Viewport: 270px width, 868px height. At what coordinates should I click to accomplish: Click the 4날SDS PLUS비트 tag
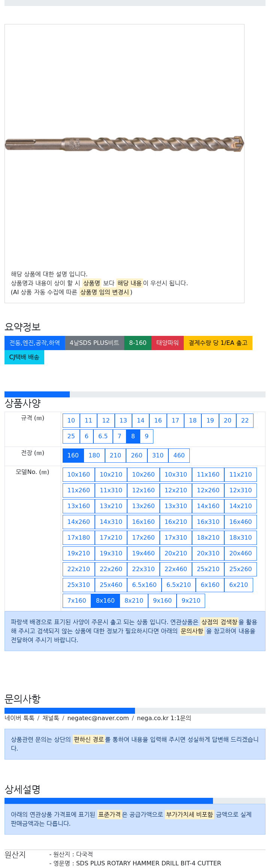94,343
